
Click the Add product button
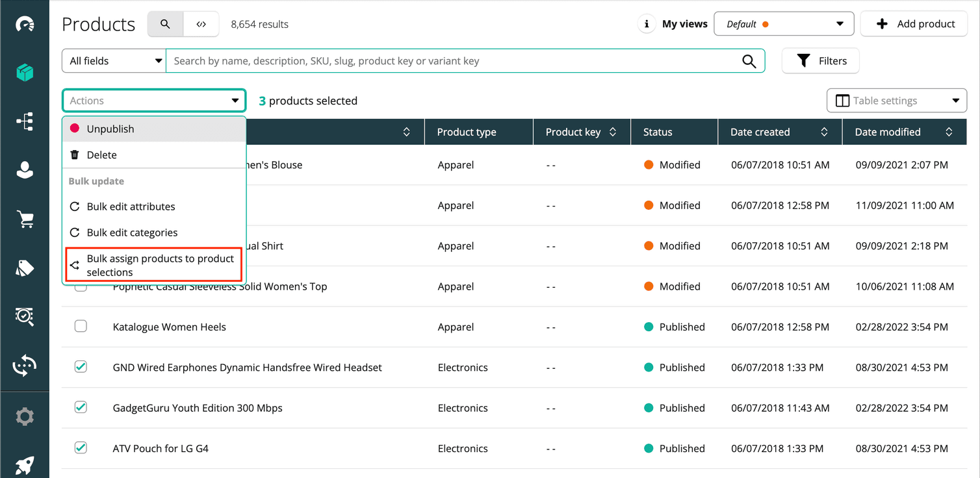tap(914, 23)
